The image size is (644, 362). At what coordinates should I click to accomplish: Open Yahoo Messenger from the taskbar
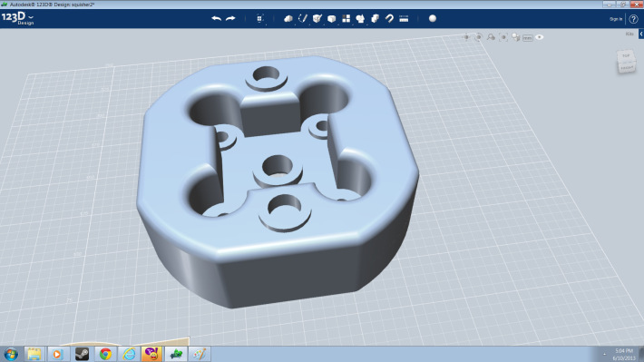152,354
